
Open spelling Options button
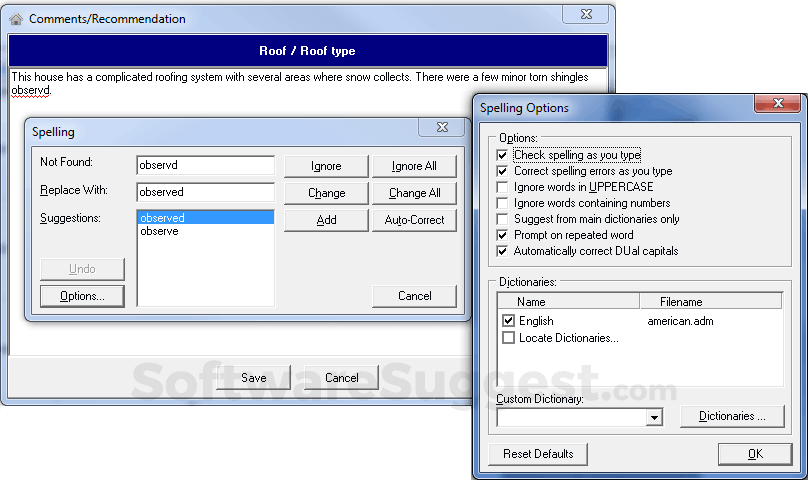82,296
